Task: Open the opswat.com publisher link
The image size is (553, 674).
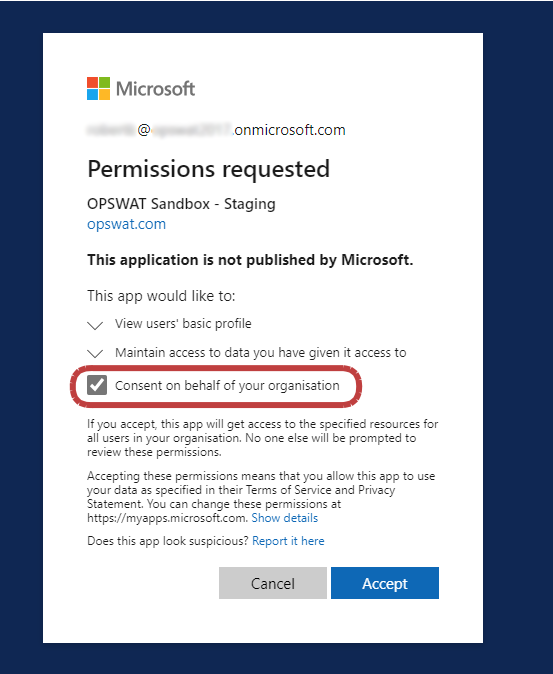Action: coord(126,224)
